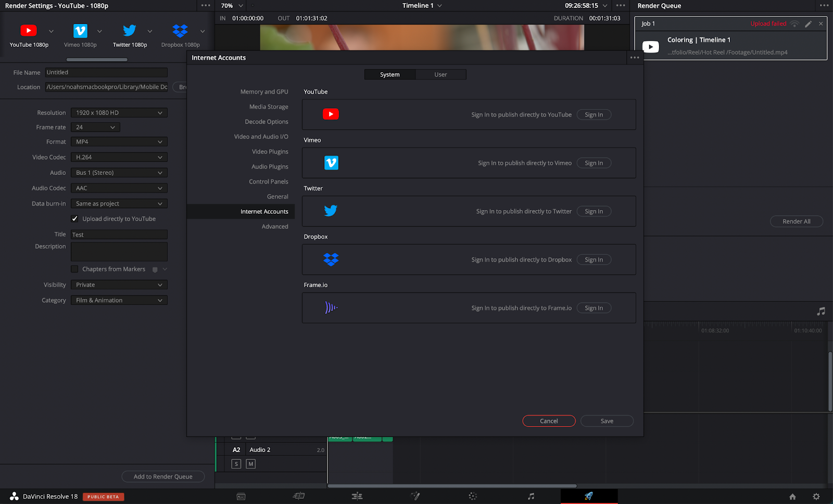Viewport: 833px width, 504px height.
Task: Open the Category Film & Animation dropdown
Action: pyautogui.click(x=119, y=301)
